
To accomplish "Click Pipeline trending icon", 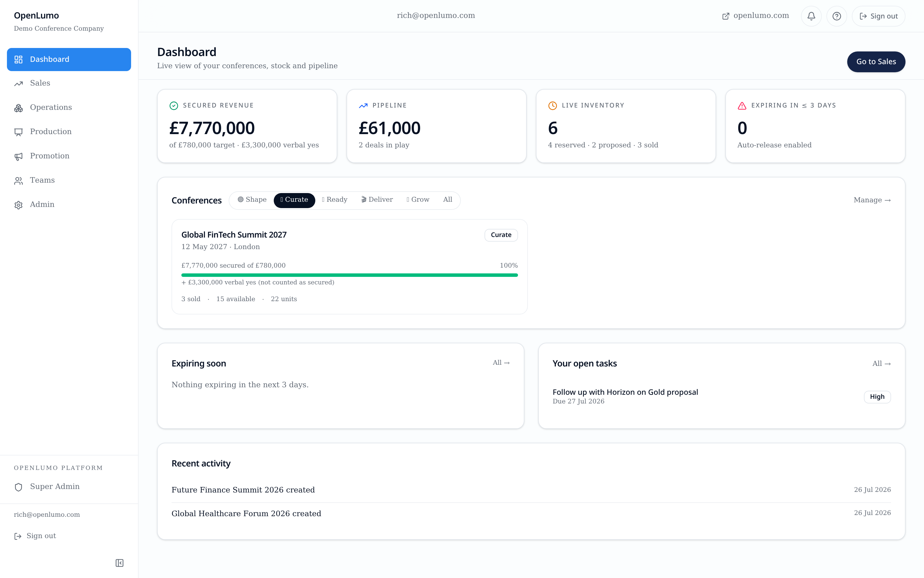I will pos(363,105).
